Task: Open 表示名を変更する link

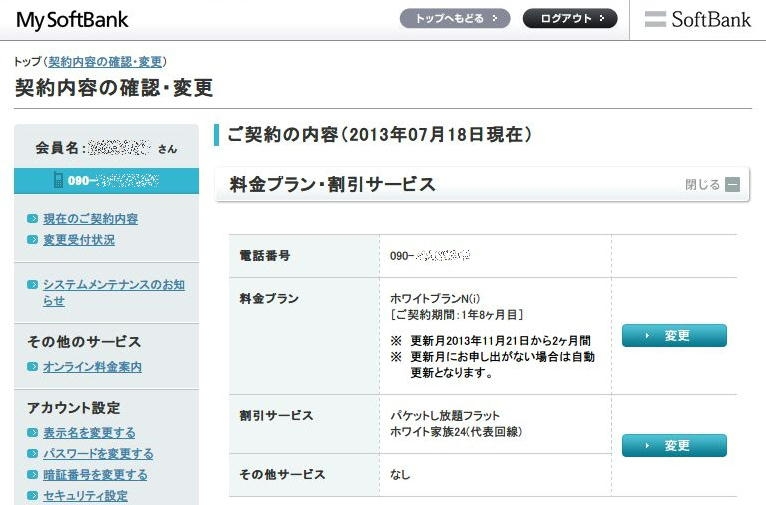Action: coord(89,433)
